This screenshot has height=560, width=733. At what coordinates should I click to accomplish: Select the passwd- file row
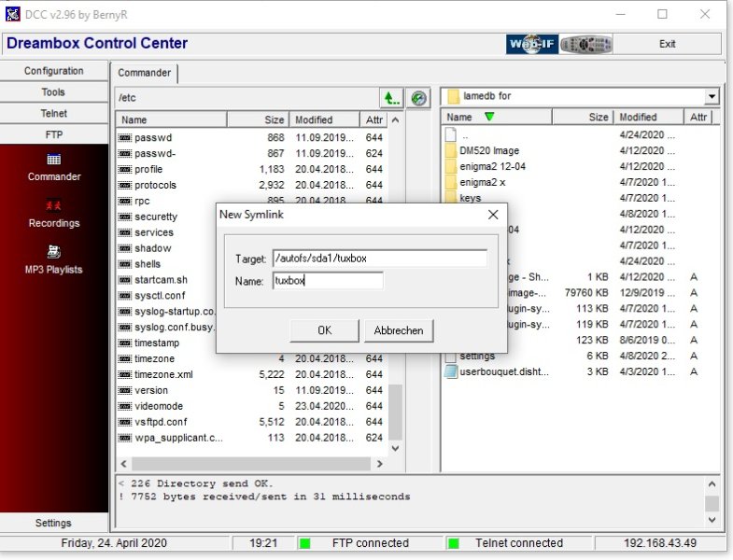[x=251, y=153]
